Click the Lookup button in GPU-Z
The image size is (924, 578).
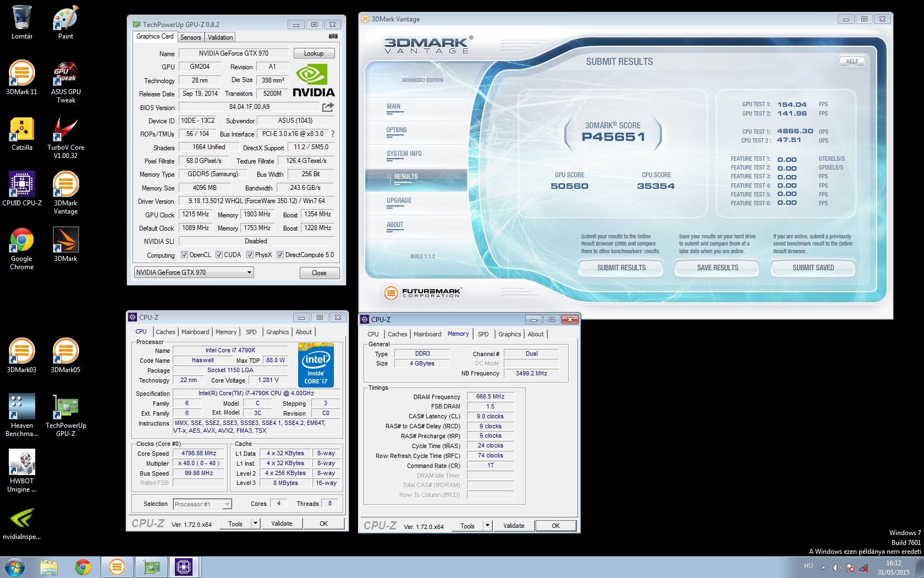tap(313, 53)
